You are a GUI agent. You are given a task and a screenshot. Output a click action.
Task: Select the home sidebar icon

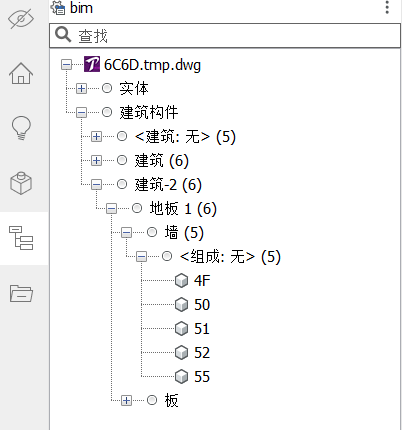tap(21, 73)
